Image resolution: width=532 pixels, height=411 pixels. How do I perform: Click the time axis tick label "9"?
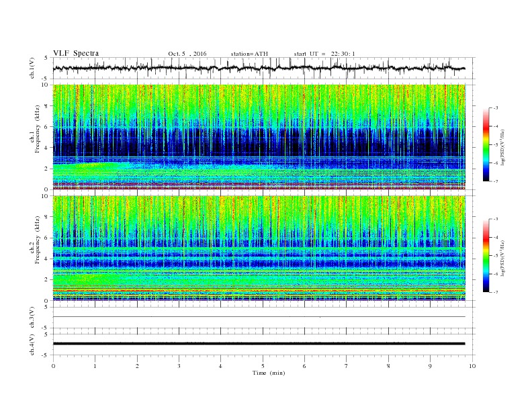[430, 366]
